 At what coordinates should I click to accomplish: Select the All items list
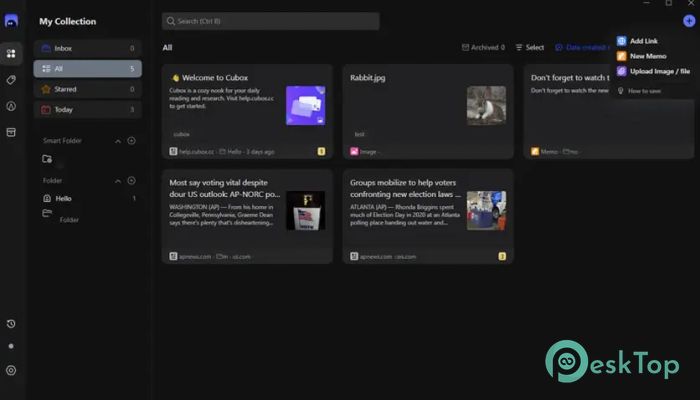pyautogui.click(x=88, y=68)
